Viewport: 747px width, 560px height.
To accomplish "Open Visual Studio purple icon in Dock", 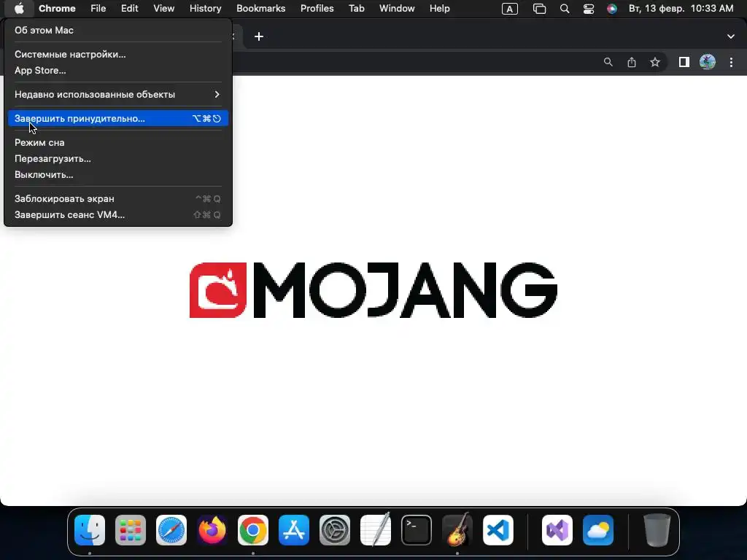I will click(557, 530).
